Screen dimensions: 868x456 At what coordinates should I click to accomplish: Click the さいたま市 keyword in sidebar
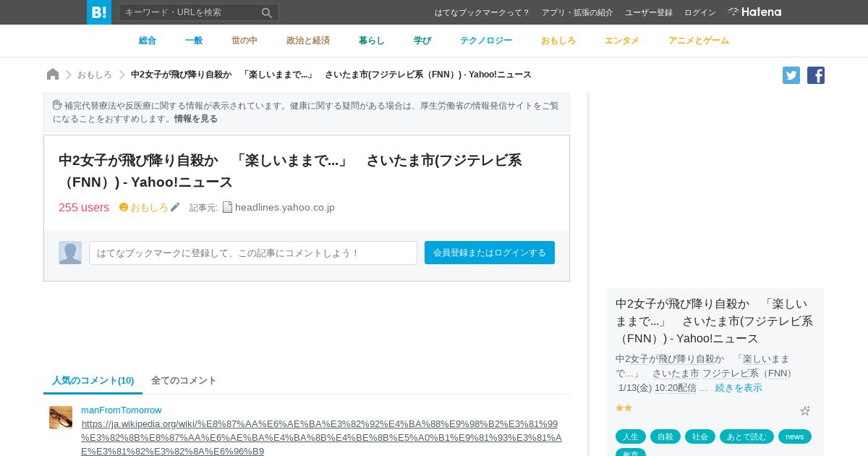point(676,373)
